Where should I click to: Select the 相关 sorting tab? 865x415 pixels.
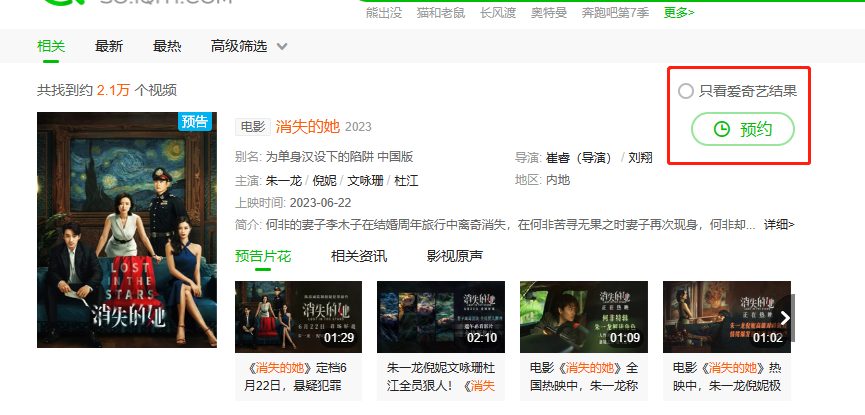click(51, 46)
